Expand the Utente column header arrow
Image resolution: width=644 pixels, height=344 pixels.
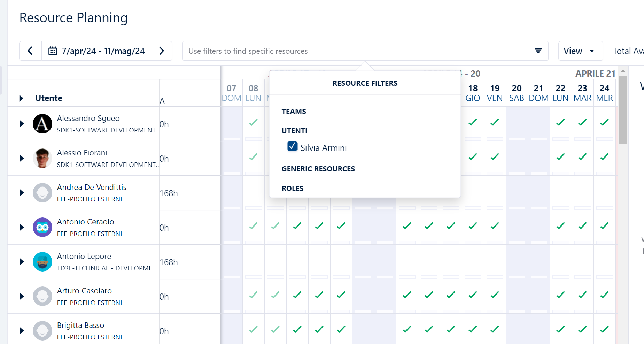(22, 98)
